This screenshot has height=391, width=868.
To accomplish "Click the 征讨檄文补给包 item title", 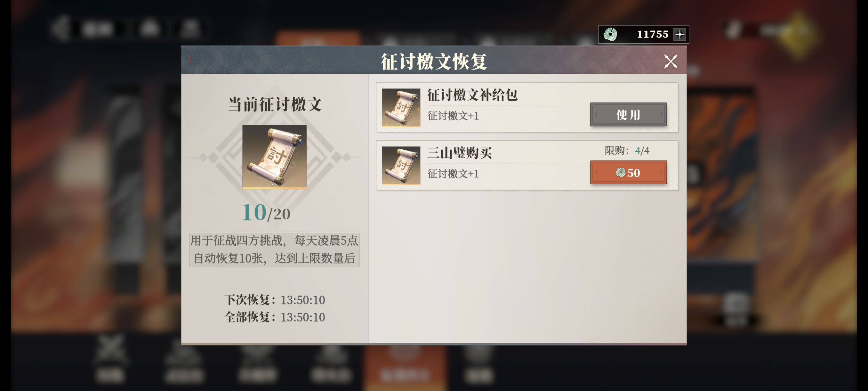I will click(472, 95).
